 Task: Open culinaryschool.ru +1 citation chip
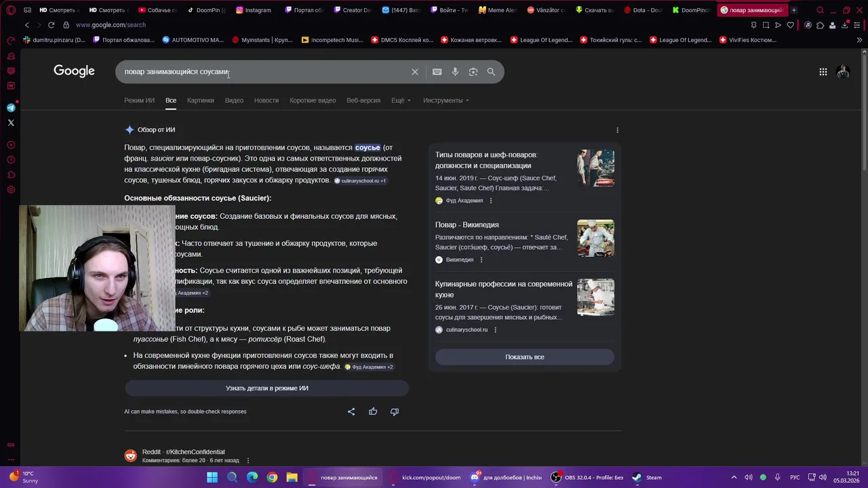(360, 181)
